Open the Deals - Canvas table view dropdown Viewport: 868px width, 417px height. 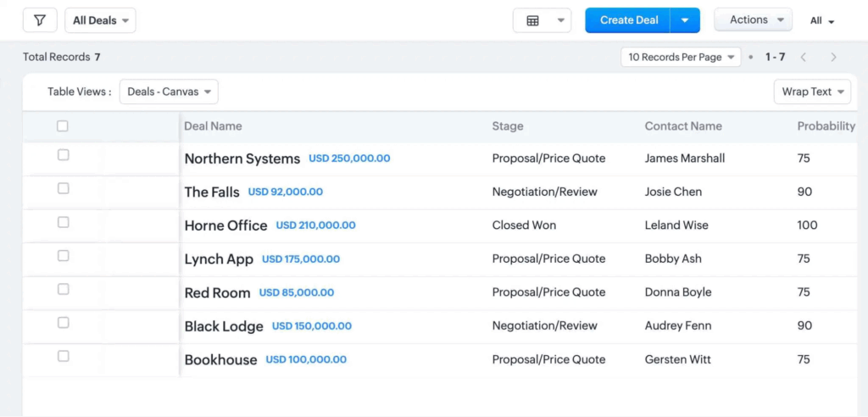tap(169, 92)
